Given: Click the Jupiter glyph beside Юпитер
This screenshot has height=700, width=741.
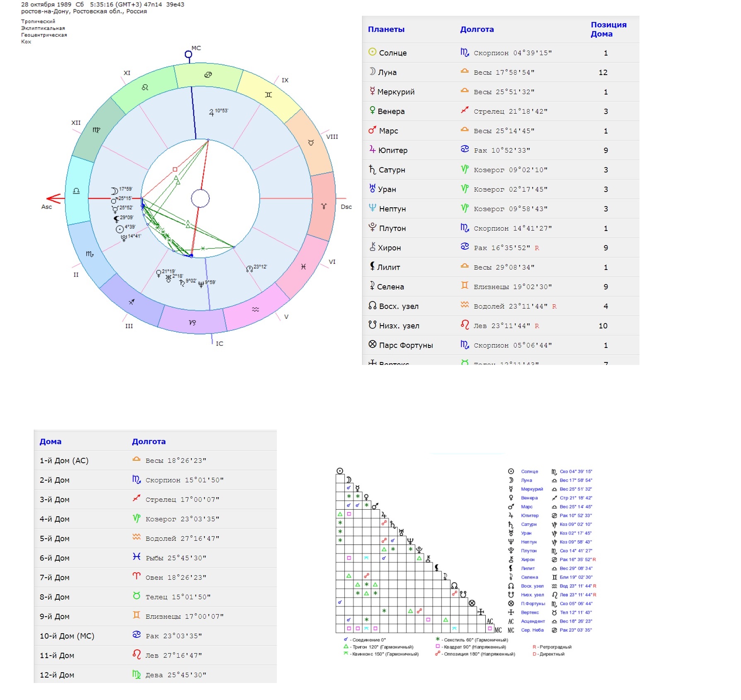Looking at the screenshot, I should (x=372, y=149).
